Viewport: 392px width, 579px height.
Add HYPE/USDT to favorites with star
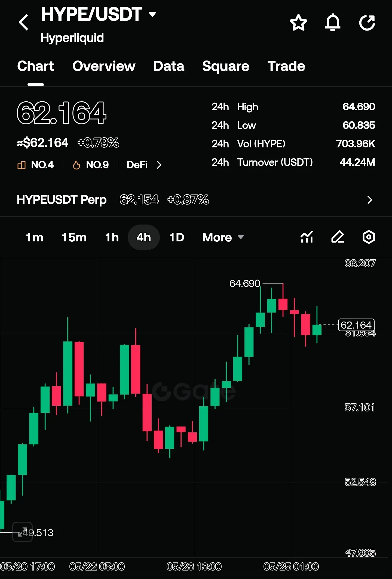coord(299,22)
